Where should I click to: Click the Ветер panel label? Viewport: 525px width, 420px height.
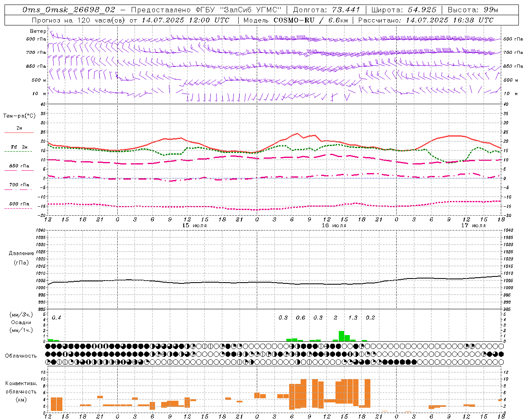(x=38, y=31)
